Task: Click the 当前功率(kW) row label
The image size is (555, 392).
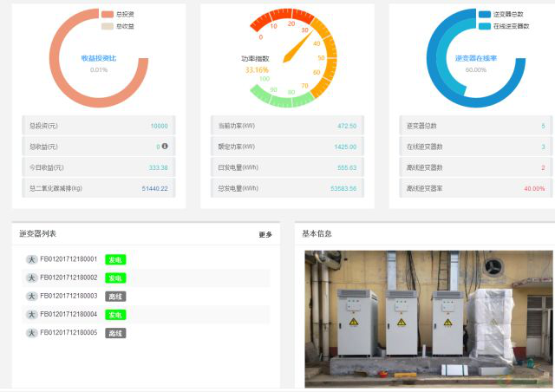Action: click(x=237, y=126)
